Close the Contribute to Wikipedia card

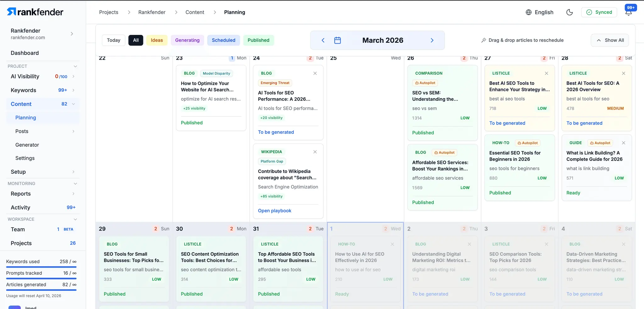[315, 152]
